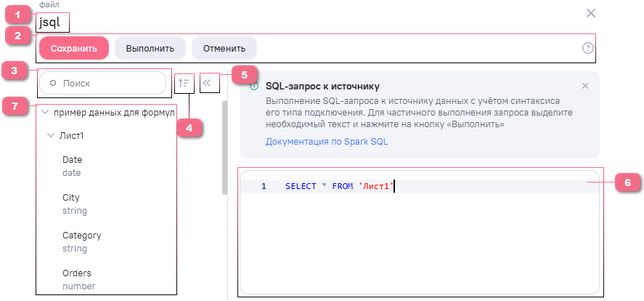Select the Orders number field
Image resolution: width=644 pixels, height=301 pixels.
pyautogui.click(x=79, y=280)
